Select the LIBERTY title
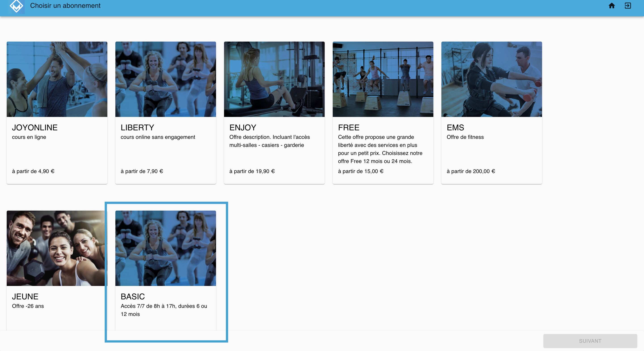The width and height of the screenshot is (644, 351). click(137, 127)
